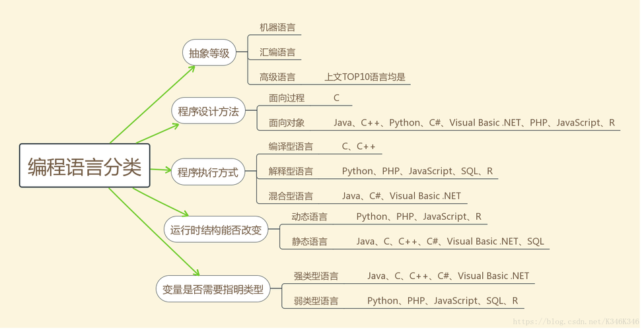Click the 混合型语言 leaf text

pos(291,196)
